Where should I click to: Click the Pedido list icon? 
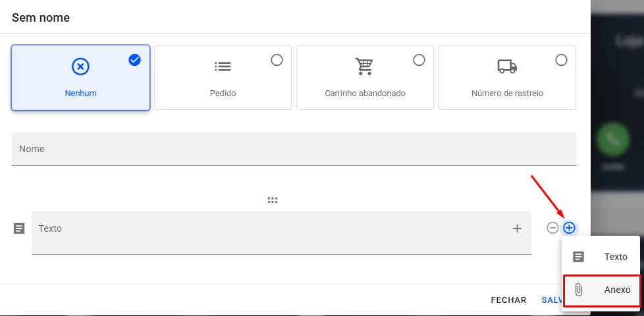(x=223, y=66)
